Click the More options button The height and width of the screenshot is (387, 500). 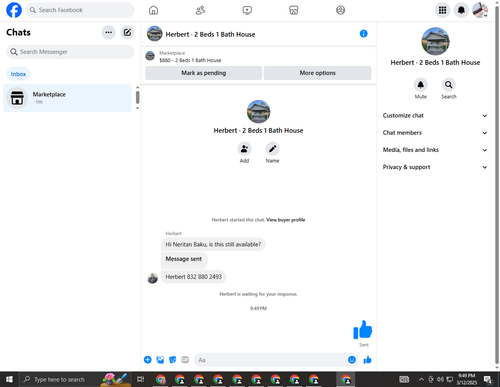coord(317,73)
